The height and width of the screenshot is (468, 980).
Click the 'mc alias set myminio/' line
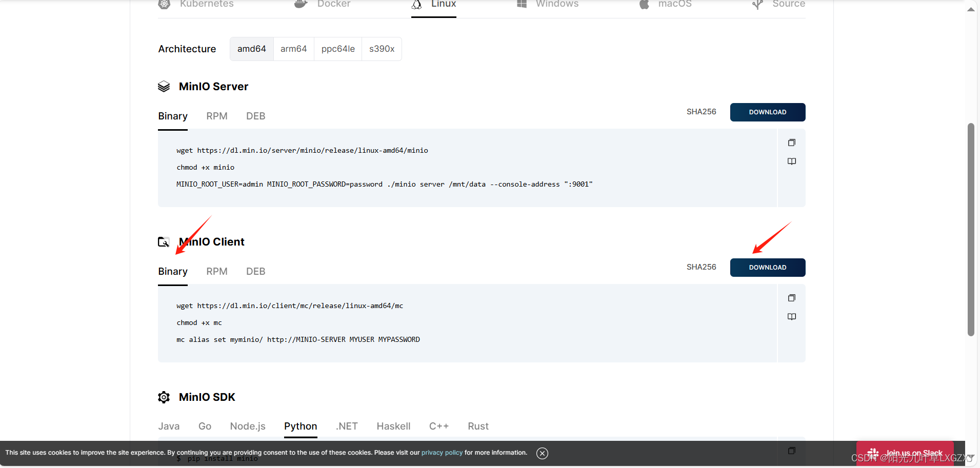[x=298, y=340]
